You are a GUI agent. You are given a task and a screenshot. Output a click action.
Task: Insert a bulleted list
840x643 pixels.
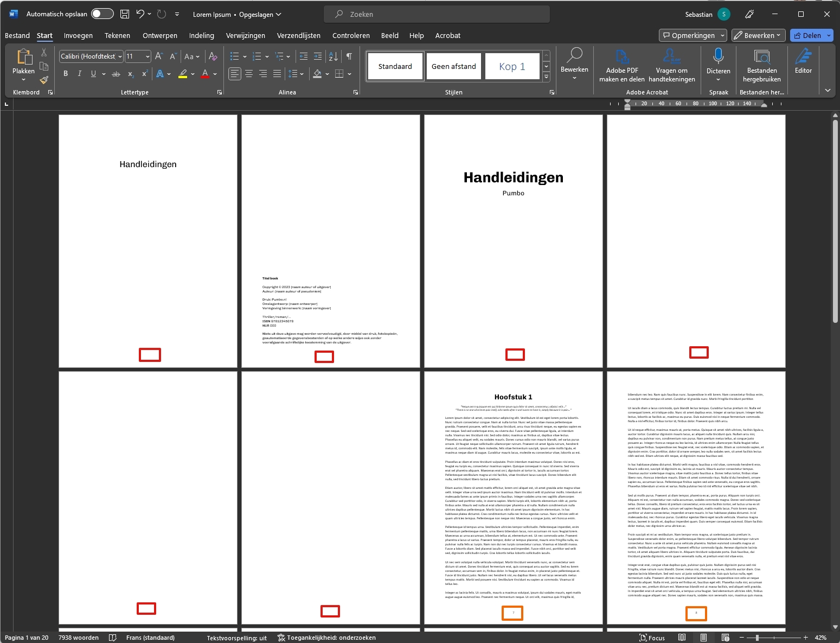click(234, 56)
